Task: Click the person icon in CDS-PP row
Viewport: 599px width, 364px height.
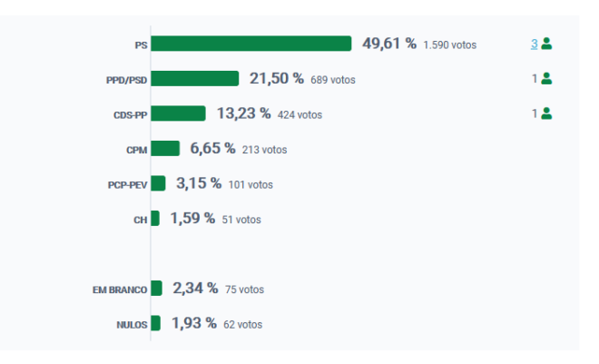Action: coord(546,113)
